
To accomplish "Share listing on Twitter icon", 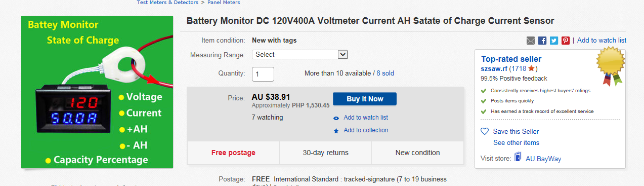I will tap(554, 41).
